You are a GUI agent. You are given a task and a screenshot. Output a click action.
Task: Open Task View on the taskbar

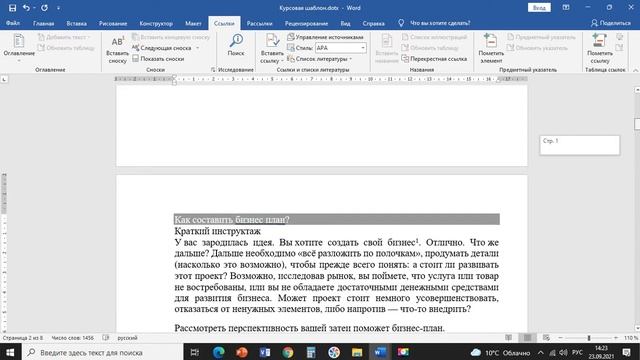click(x=195, y=352)
